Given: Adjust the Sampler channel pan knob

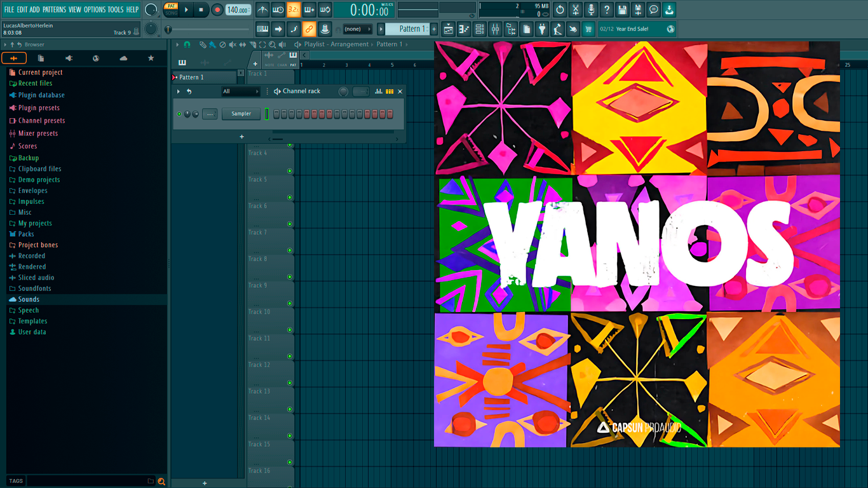Looking at the screenshot, I should [187, 114].
